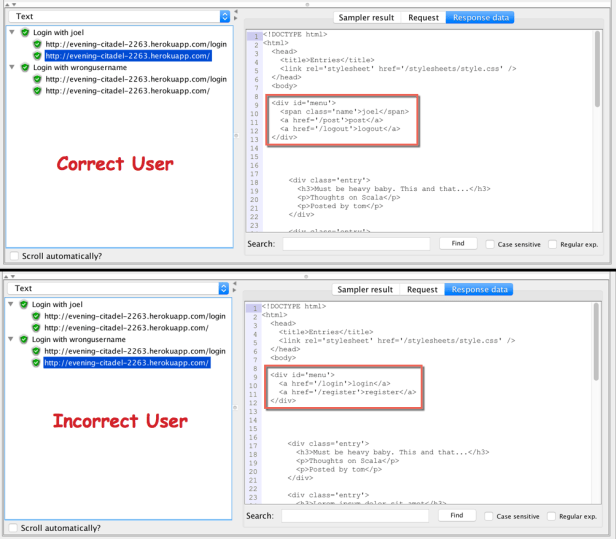This screenshot has width=616, height=539.
Task: Toggle 'Scroll automatically?' in bottom panel
Action: [13, 528]
